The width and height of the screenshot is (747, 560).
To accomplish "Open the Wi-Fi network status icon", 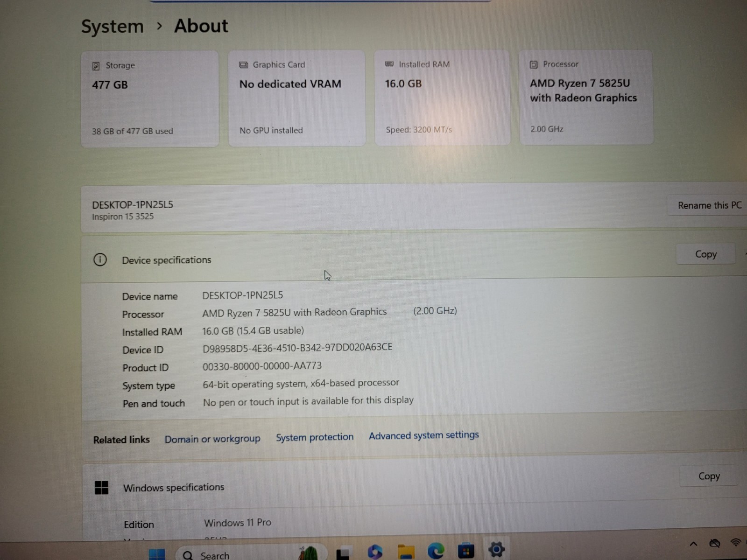I will 736,542.
